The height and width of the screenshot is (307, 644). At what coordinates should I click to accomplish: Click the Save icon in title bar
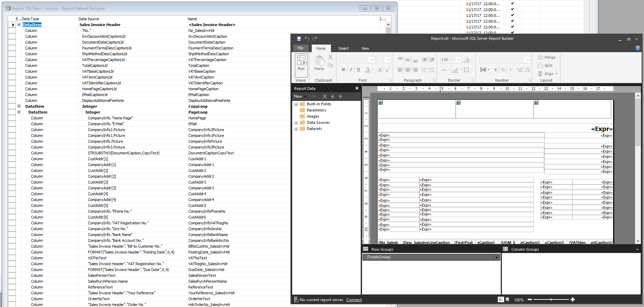(x=299, y=39)
